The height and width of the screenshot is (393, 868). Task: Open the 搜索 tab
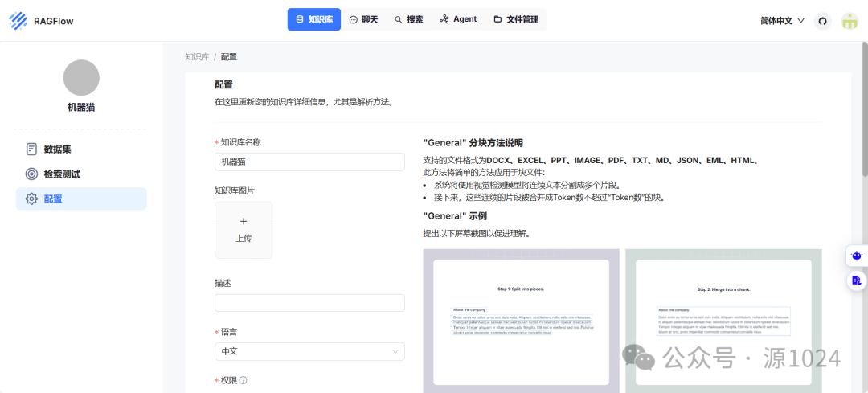(409, 19)
